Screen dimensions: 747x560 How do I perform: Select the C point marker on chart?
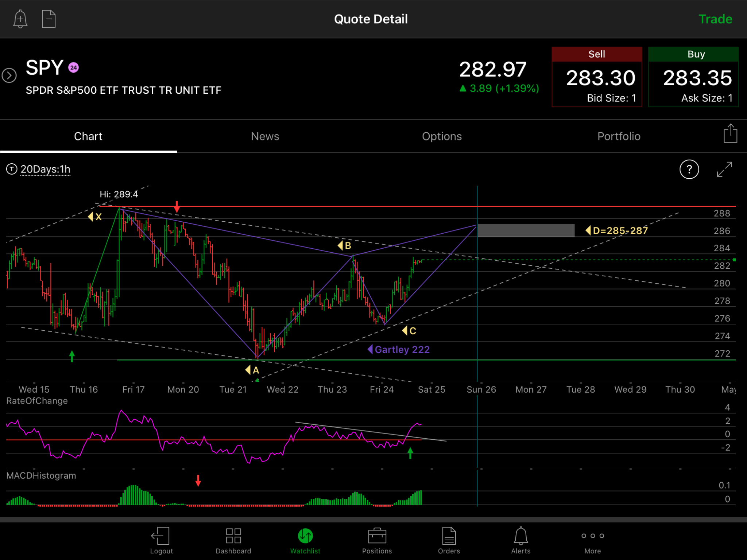(x=409, y=331)
